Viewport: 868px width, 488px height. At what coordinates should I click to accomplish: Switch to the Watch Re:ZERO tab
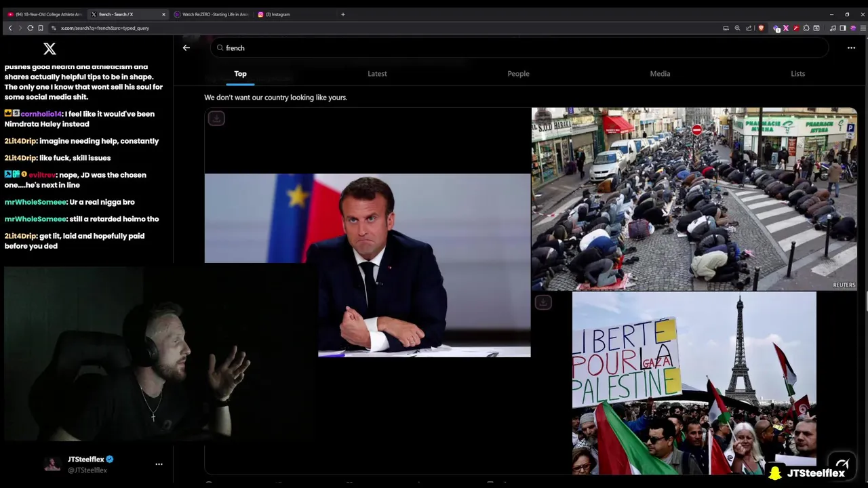(x=211, y=14)
